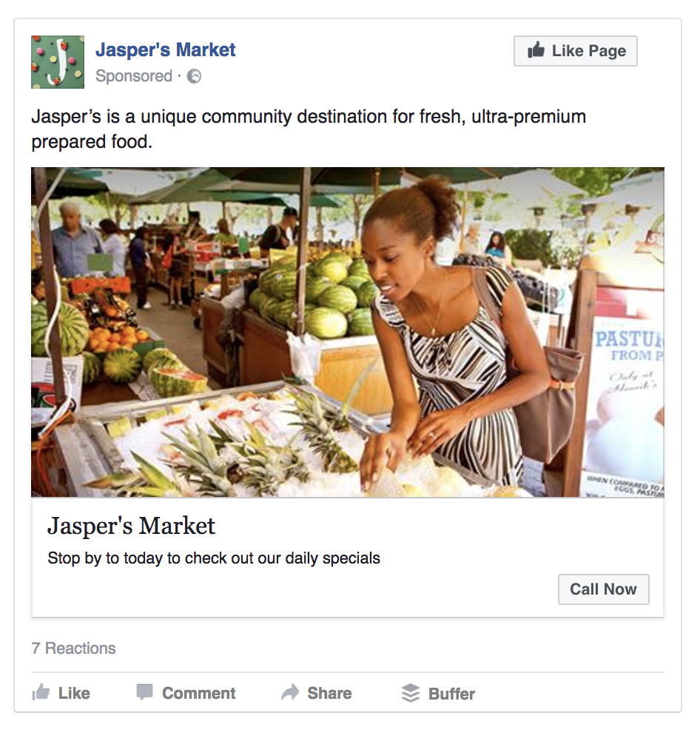
Task: Click the Buffer stacked layers icon
Action: (411, 694)
